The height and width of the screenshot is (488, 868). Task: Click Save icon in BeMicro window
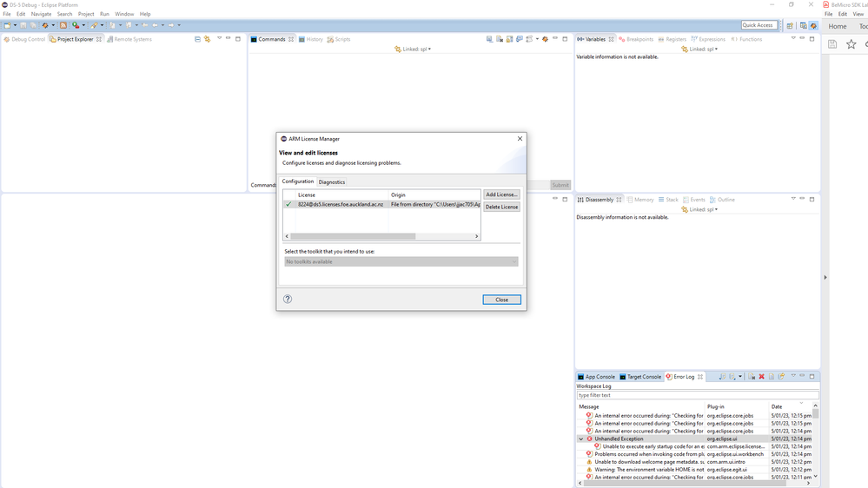tap(832, 44)
